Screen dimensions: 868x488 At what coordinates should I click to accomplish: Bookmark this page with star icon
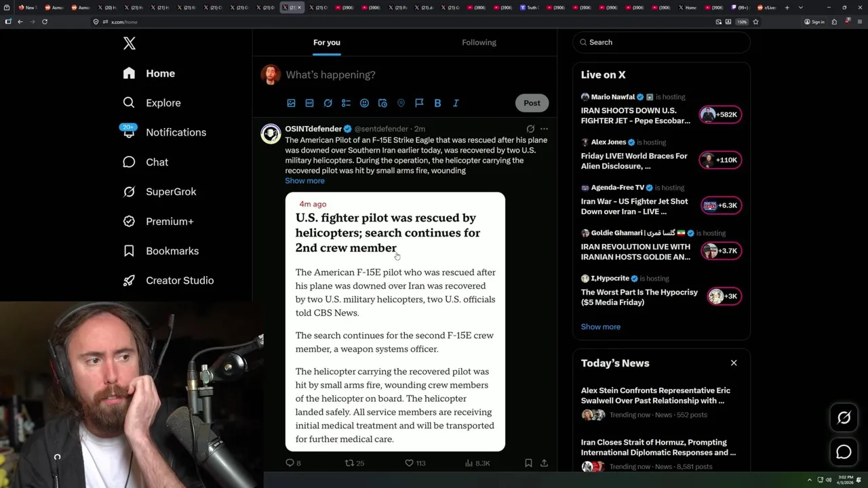[755, 22]
